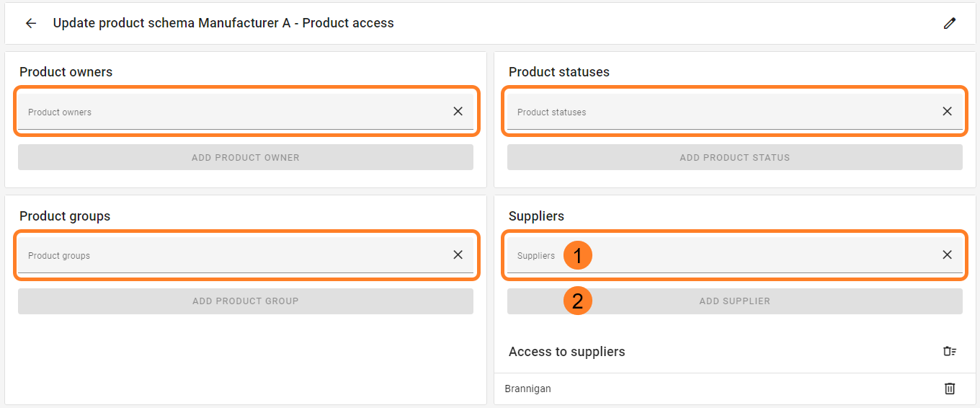The width and height of the screenshot is (980, 408).
Task: Delete the Brannigan supplier entry
Action: [x=950, y=389]
